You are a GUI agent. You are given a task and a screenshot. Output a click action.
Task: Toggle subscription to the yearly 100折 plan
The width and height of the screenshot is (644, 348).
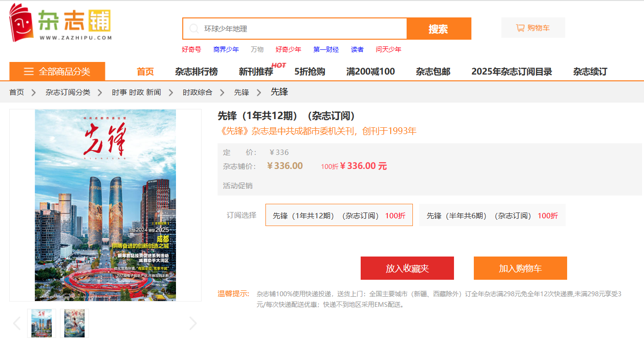click(x=338, y=215)
